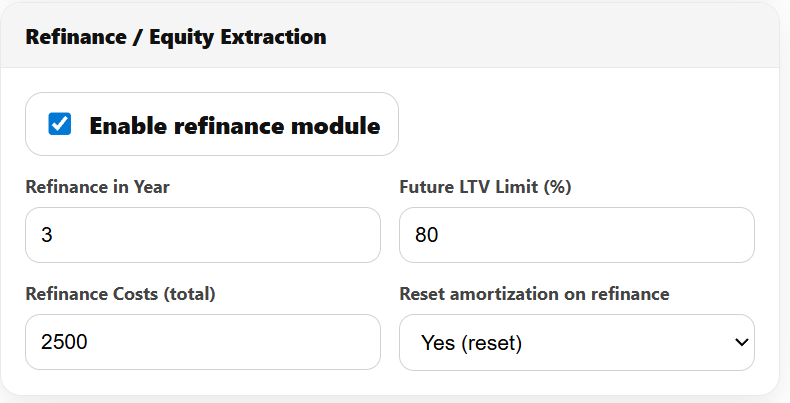
Task: Click the blank area right of the Enable refinance box
Action: [x=590, y=125]
